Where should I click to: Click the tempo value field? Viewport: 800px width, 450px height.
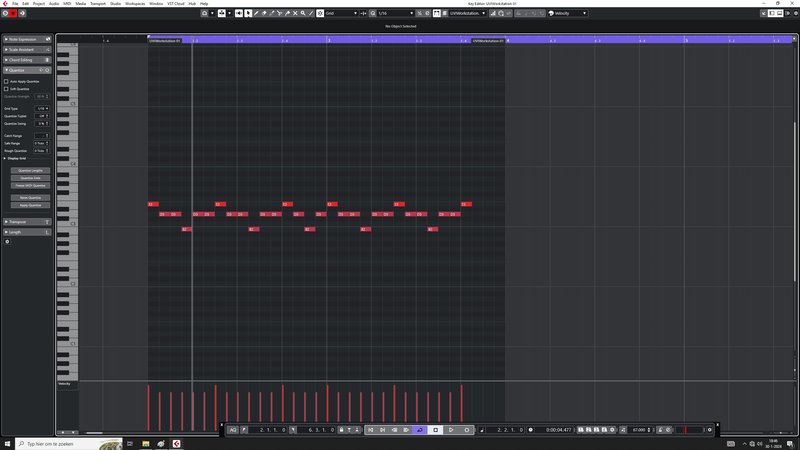639,430
